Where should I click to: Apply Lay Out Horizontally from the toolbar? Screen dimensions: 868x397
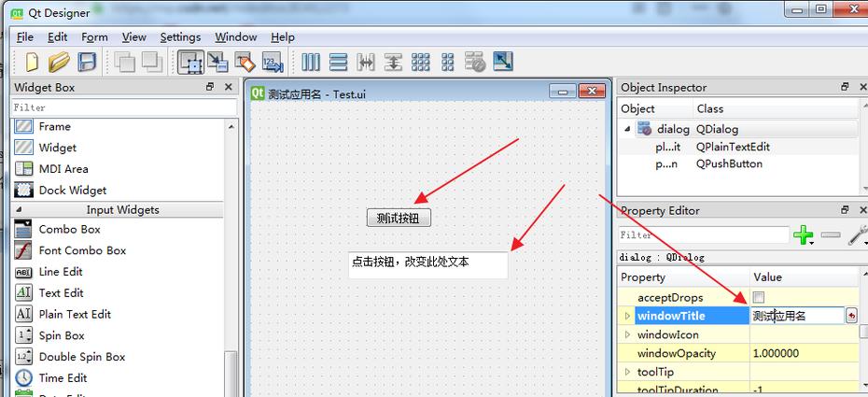tap(311, 62)
